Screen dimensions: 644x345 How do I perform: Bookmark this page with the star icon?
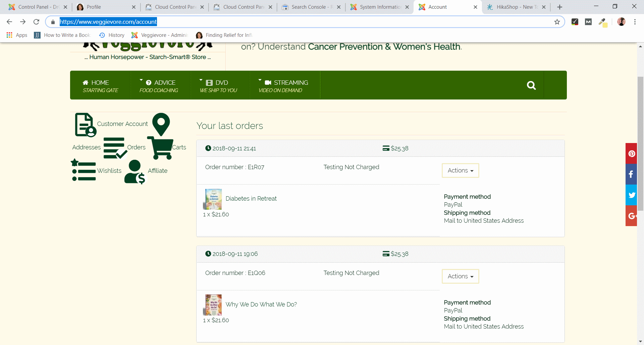(557, 22)
